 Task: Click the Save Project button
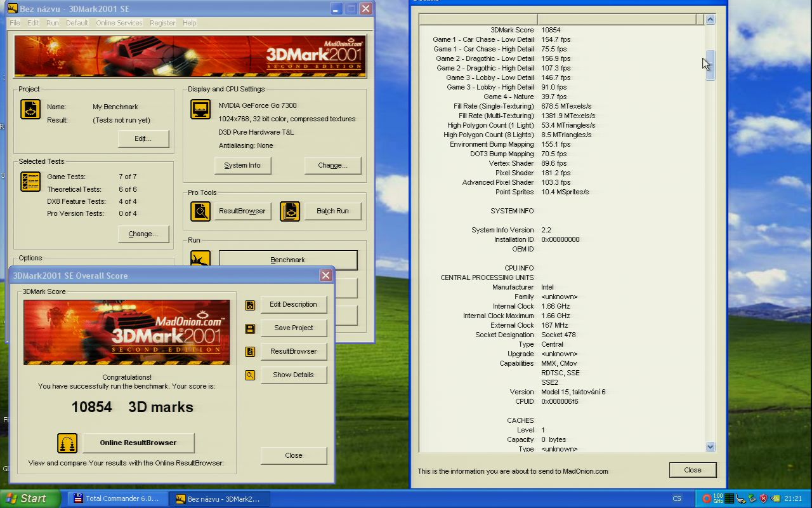click(x=294, y=328)
